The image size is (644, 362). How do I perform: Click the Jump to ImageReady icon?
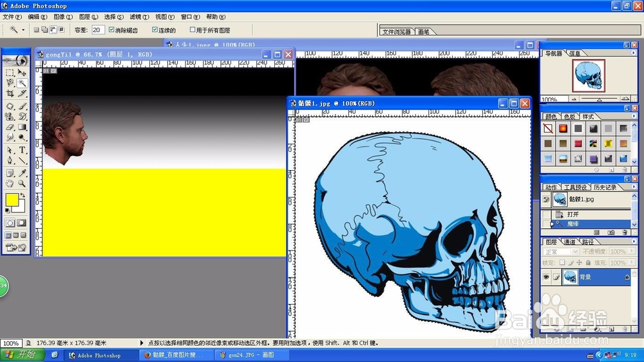tap(15, 247)
